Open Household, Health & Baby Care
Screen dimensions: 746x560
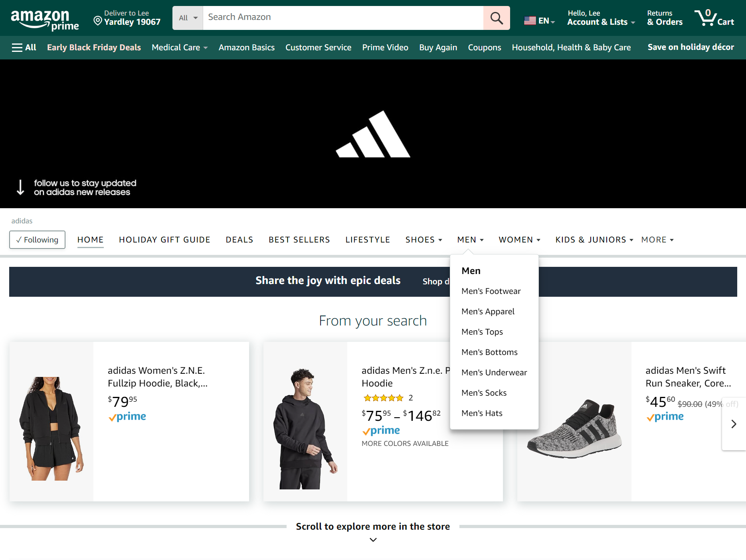(x=571, y=47)
